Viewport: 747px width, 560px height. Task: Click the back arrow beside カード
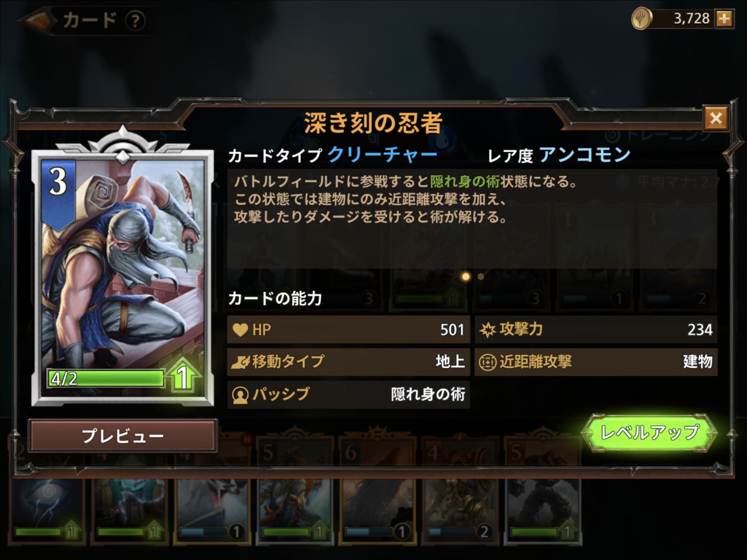click(35, 21)
